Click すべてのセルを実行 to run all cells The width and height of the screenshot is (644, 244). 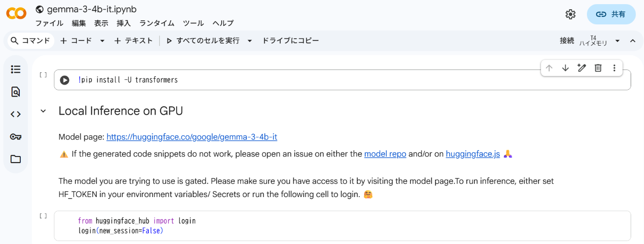pyautogui.click(x=203, y=41)
